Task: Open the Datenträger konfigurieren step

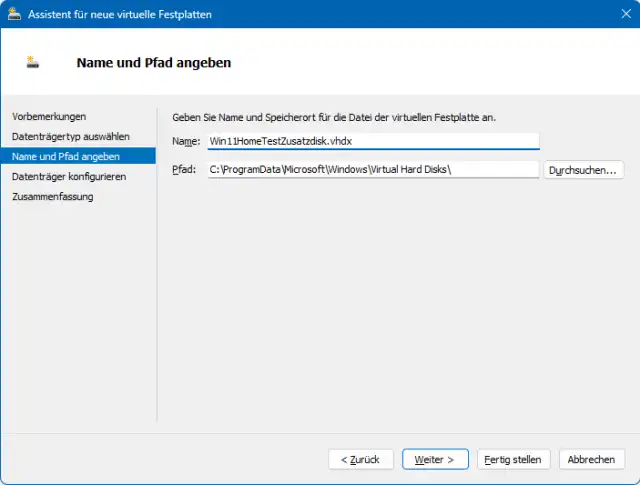Action: [69, 176]
